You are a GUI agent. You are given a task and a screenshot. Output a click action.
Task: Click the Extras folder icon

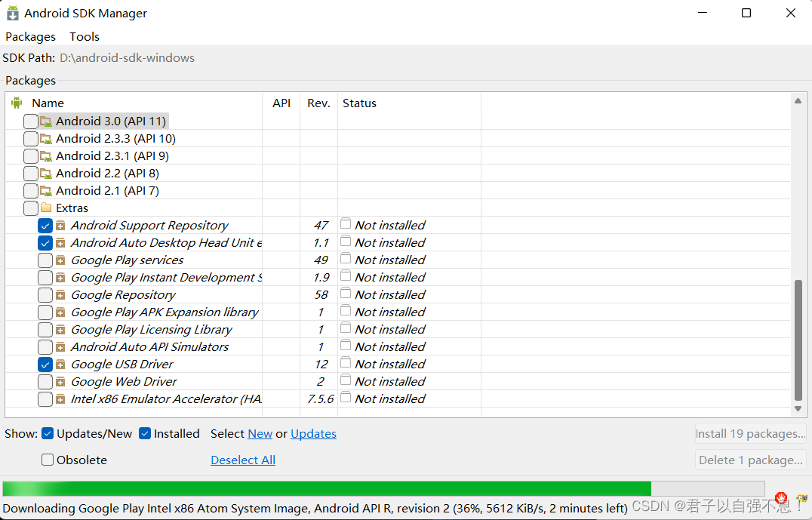click(x=46, y=208)
